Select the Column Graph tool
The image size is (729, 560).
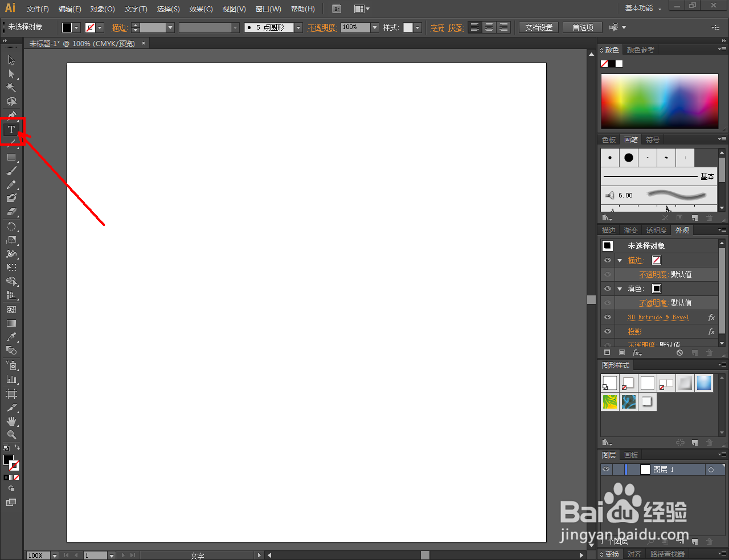click(11, 380)
